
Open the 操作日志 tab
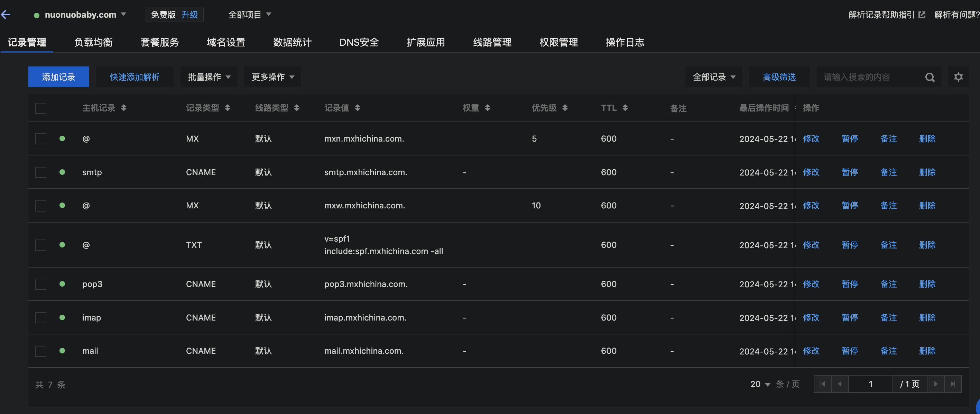625,42
